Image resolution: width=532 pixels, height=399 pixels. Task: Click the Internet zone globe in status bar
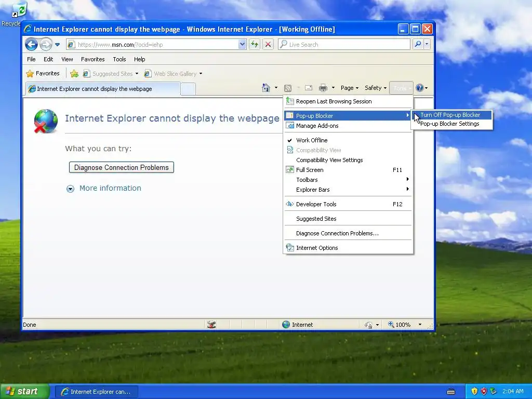pos(286,325)
